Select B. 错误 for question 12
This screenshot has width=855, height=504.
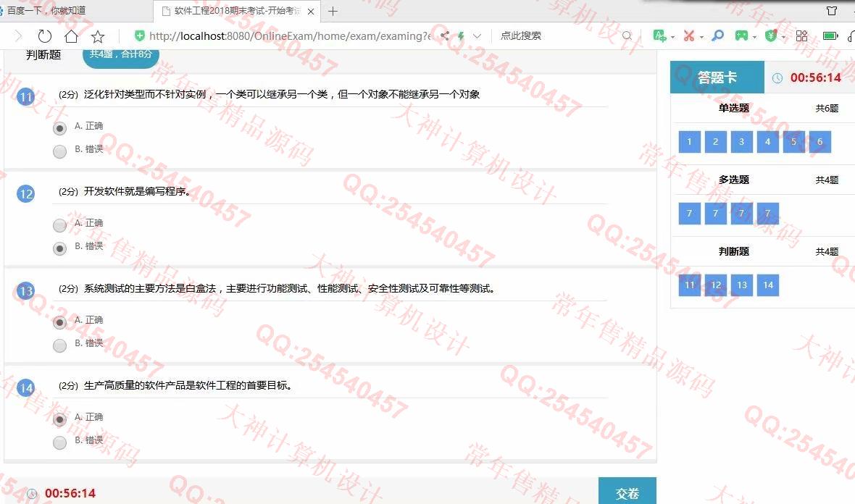(60, 248)
